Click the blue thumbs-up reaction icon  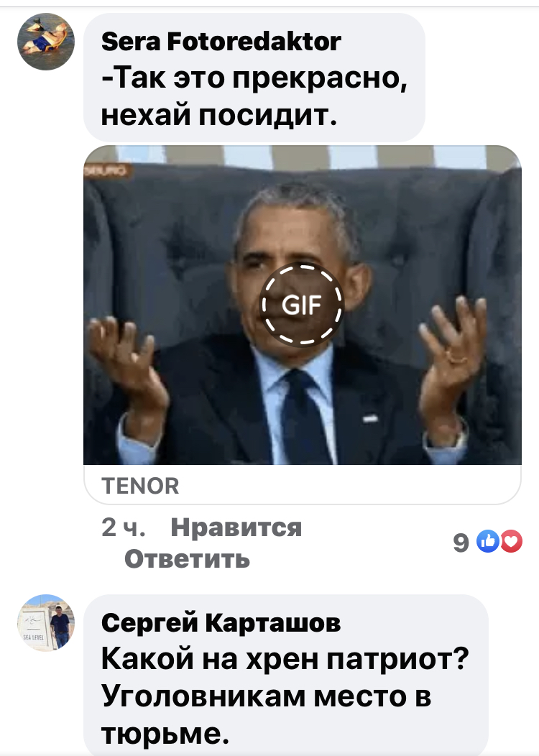coord(488,541)
